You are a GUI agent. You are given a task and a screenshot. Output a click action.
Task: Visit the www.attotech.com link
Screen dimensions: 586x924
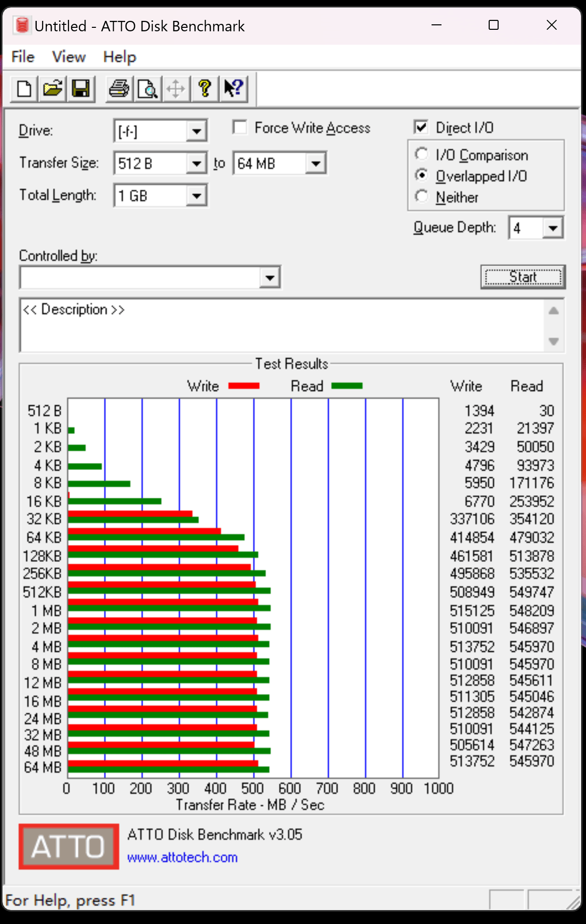182,857
